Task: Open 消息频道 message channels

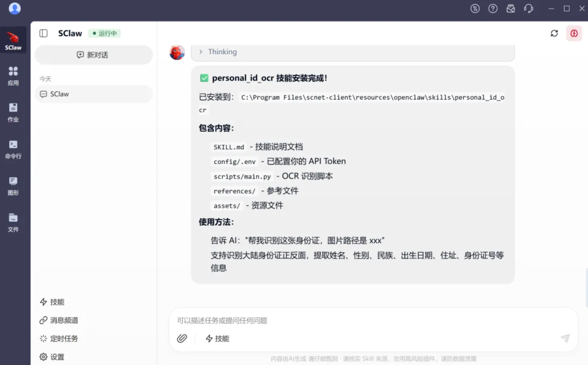Action: (x=59, y=320)
